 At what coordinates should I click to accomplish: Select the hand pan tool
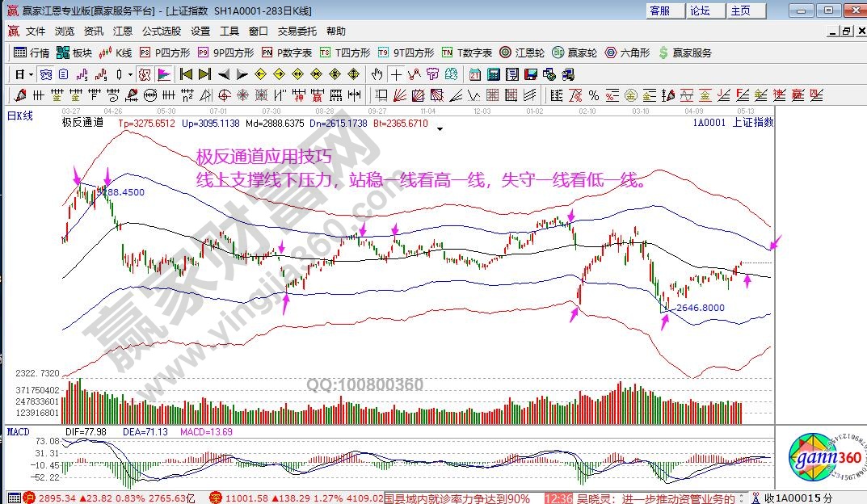pyautogui.click(x=377, y=74)
